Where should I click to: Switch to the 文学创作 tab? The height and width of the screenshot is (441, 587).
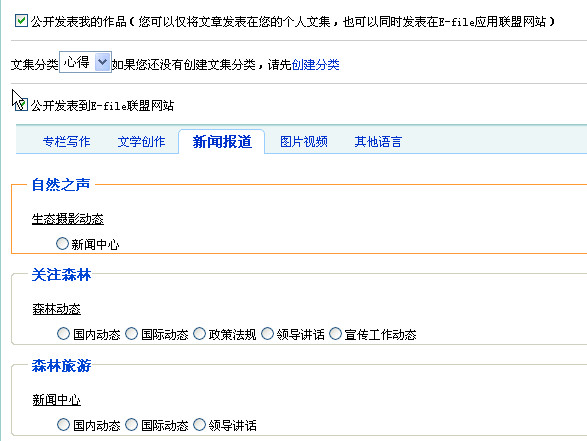click(x=141, y=142)
